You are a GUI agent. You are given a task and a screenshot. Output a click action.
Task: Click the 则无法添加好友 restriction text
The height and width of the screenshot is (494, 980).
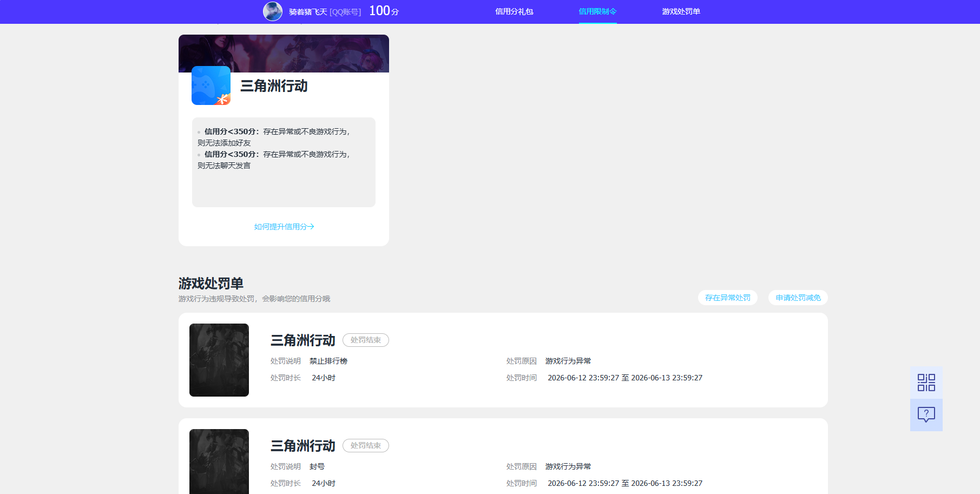point(224,143)
